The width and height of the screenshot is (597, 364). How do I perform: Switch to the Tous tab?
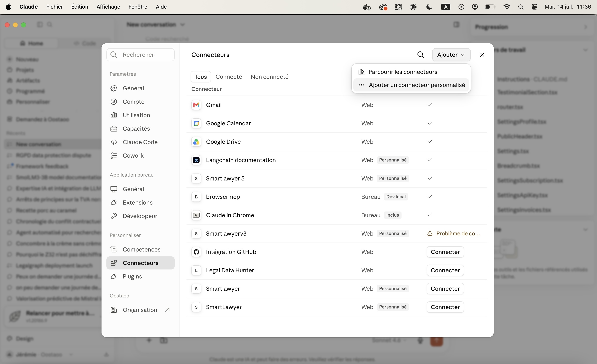pyautogui.click(x=201, y=77)
